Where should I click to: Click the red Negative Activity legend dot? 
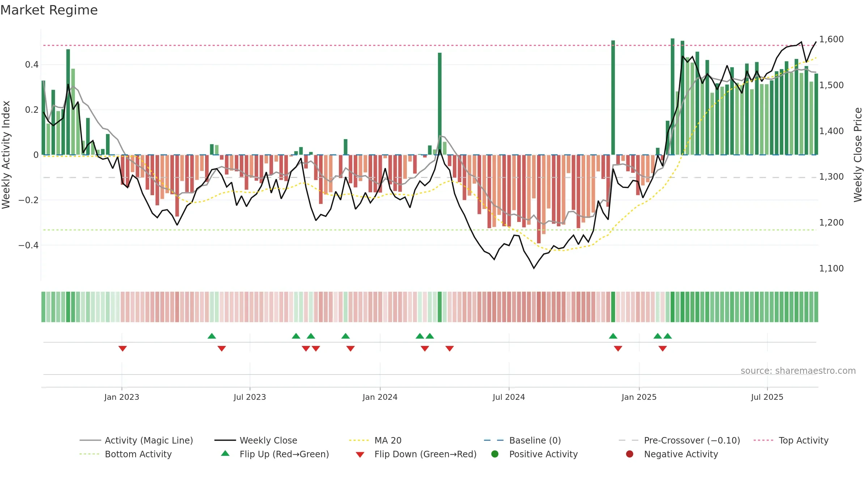click(x=630, y=454)
